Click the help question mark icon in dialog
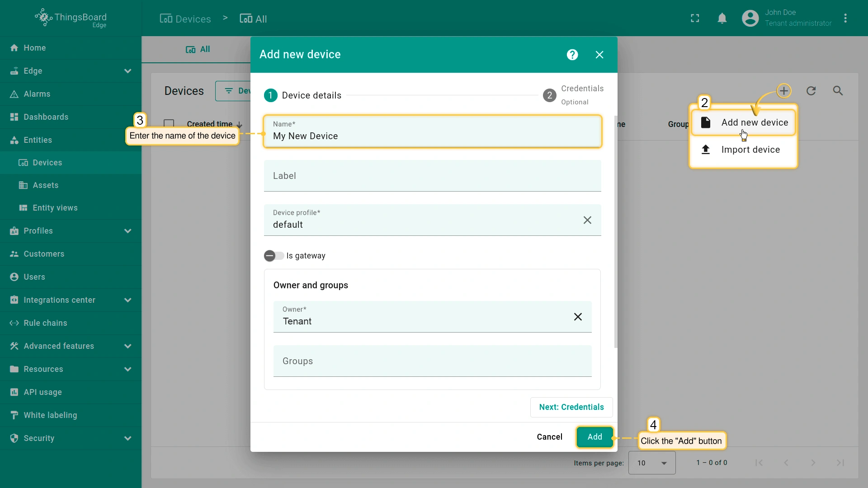Viewport: 868px width, 488px height. click(x=572, y=55)
